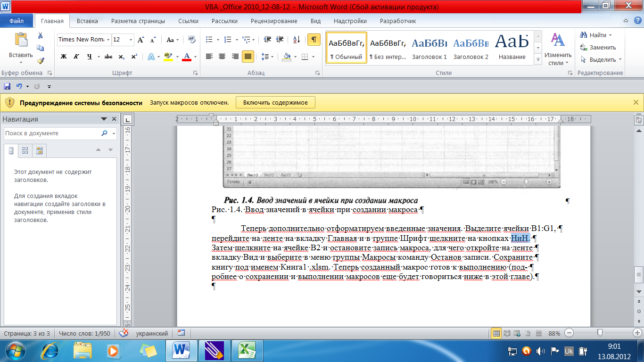644x362 pixels.
Task: Apply subscript formatting
Action: coord(122,57)
